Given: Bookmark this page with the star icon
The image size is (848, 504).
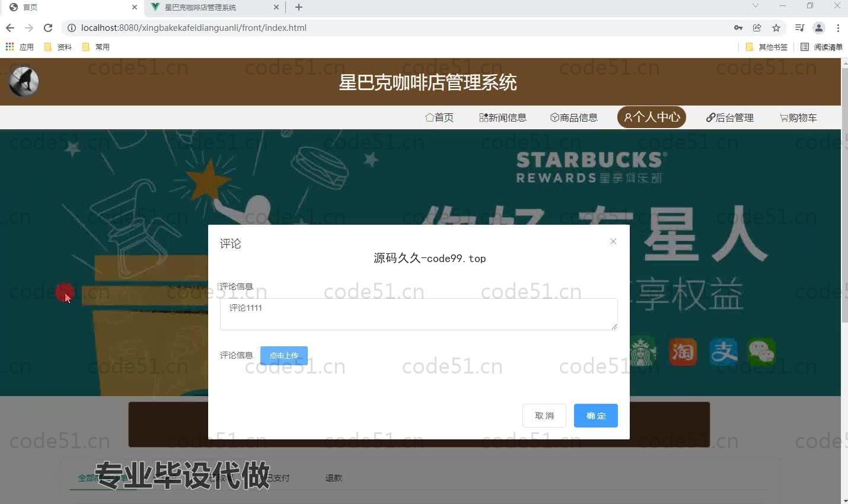Looking at the screenshot, I should [776, 28].
